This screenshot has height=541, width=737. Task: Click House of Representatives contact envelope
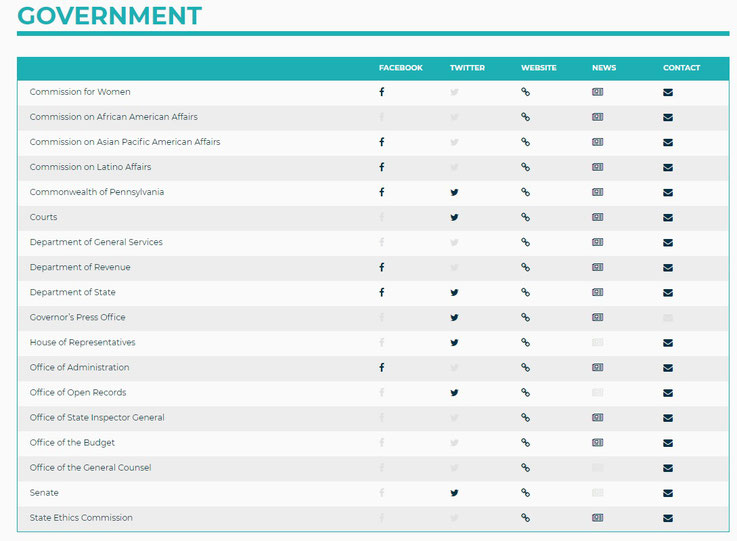click(x=668, y=343)
